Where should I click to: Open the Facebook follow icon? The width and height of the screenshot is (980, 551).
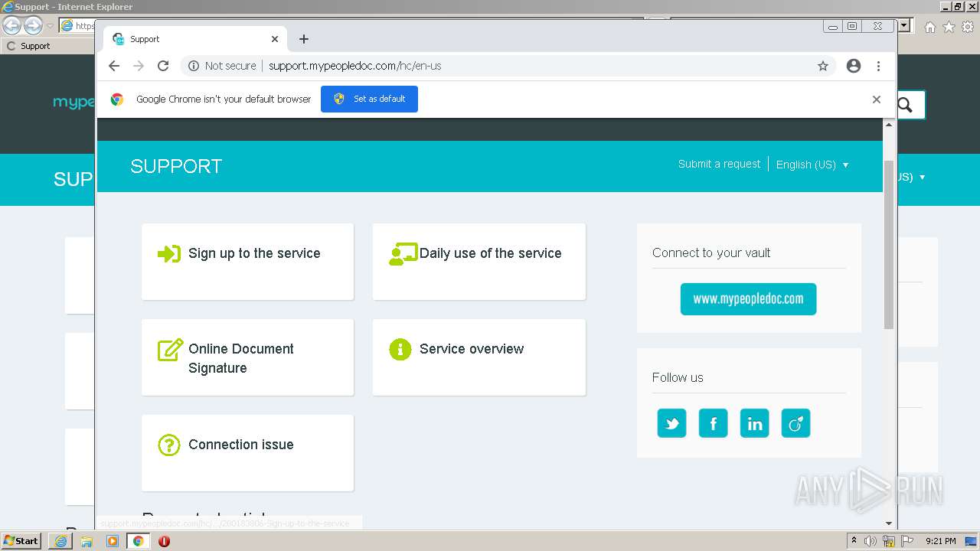tap(713, 423)
